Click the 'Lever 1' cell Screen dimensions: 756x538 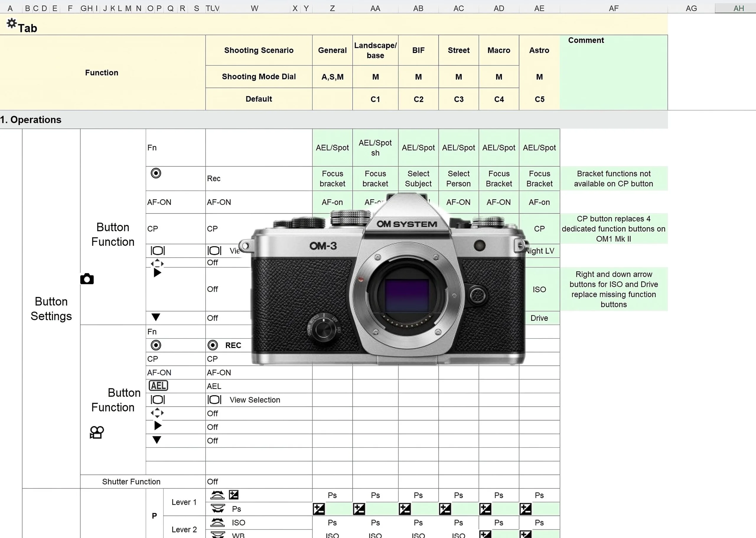coord(184,502)
